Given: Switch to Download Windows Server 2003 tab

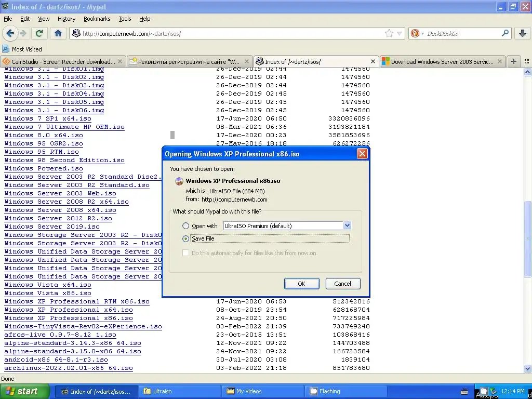Looking at the screenshot, I should click(443, 61).
